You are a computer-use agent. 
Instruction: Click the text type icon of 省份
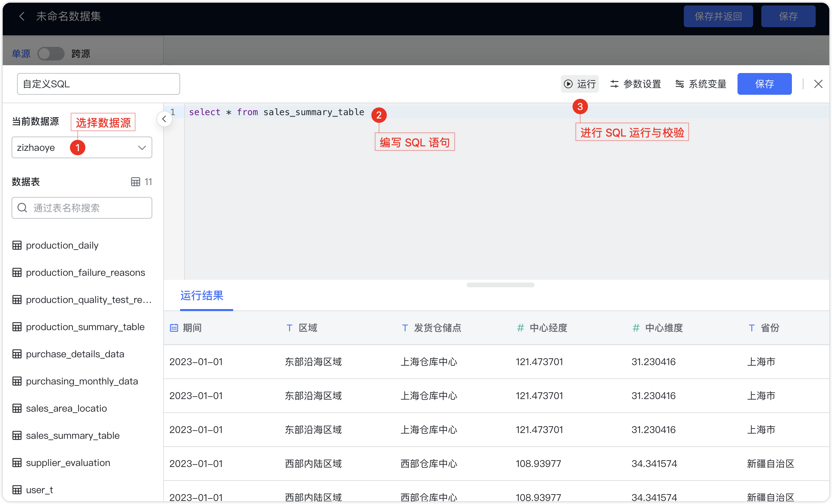tap(752, 328)
